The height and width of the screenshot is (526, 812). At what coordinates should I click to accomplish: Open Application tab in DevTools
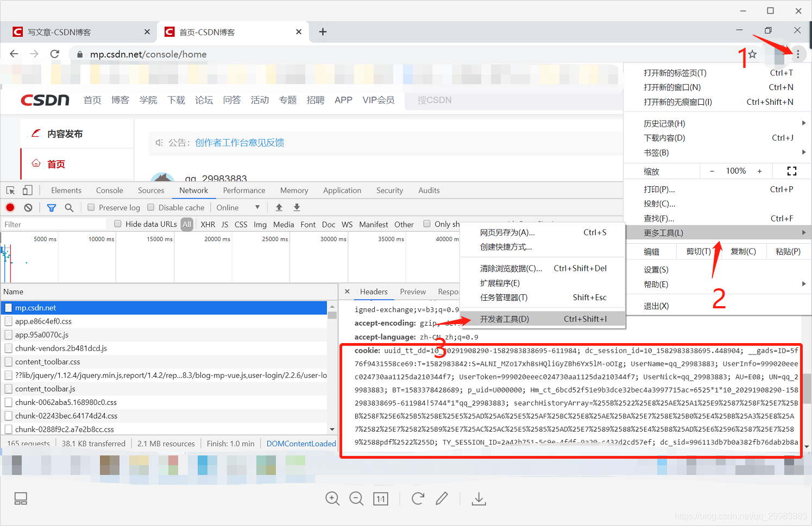342,191
